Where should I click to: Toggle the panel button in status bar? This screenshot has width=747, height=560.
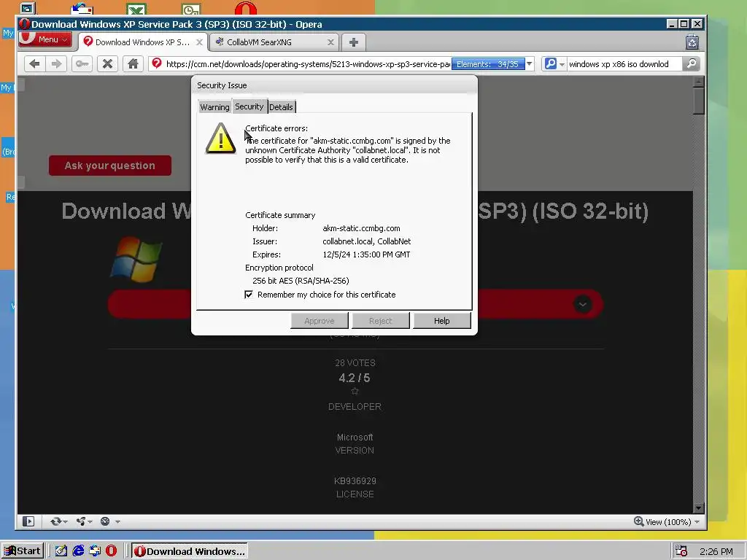pos(28,521)
